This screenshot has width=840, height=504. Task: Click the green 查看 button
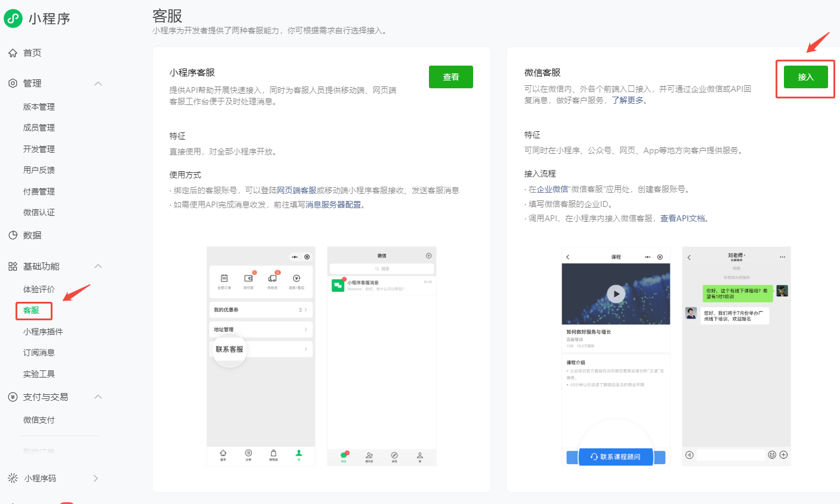[x=450, y=77]
